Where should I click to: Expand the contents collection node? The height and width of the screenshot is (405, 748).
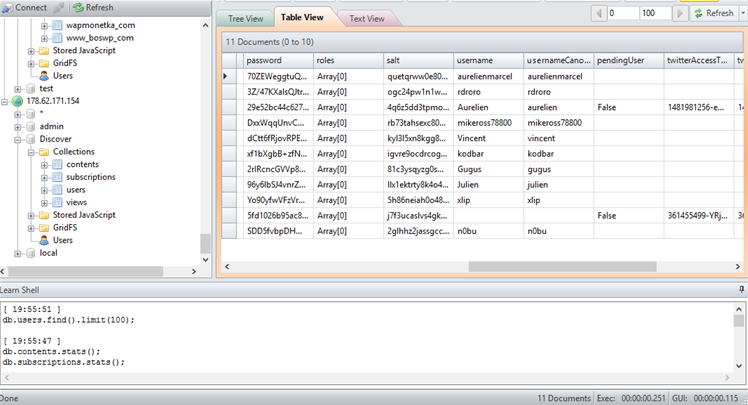point(45,164)
